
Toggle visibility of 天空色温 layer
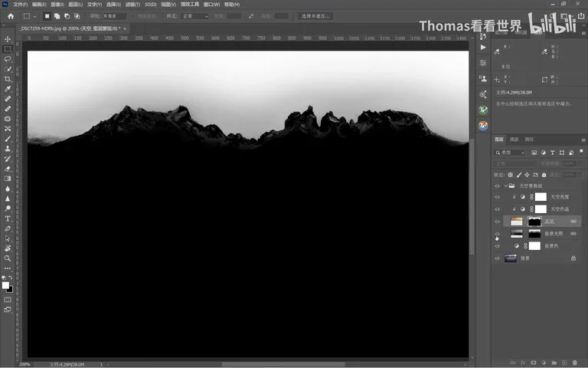pyautogui.click(x=497, y=209)
